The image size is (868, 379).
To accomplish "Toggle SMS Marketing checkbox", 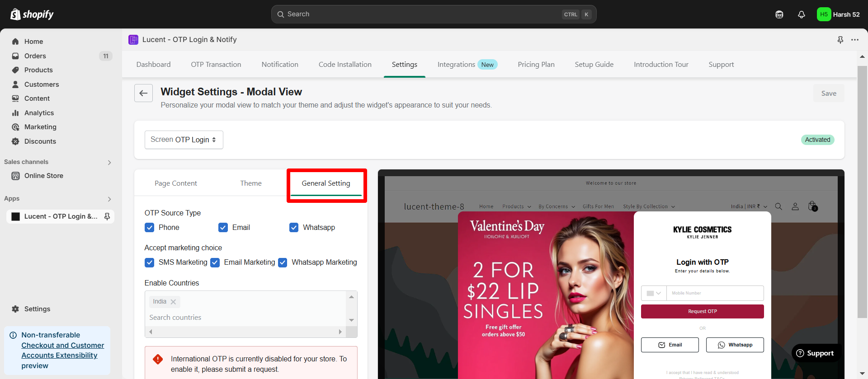I will (150, 262).
